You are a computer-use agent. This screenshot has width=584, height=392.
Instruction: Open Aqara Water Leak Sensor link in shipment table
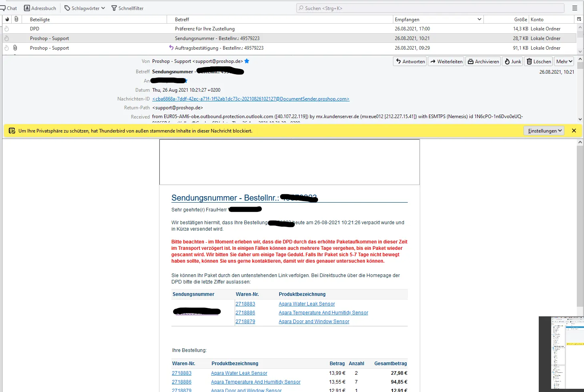point(307,304)
